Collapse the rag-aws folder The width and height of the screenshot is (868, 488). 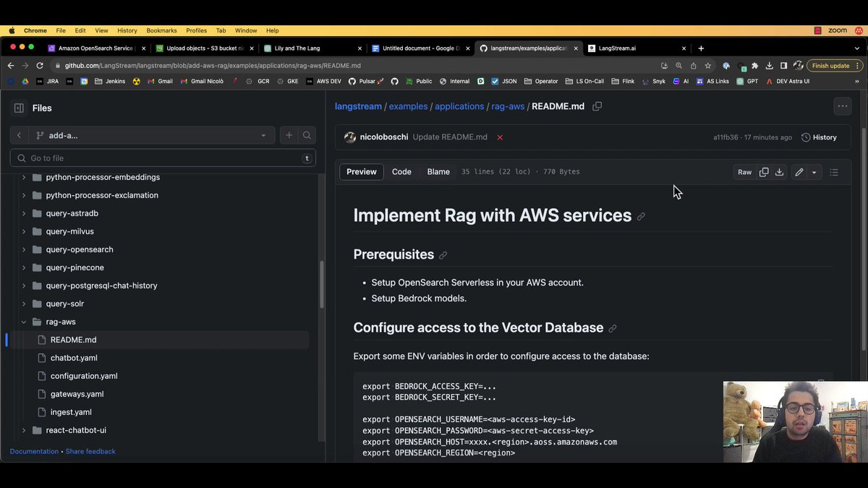[x=24, y=322]
